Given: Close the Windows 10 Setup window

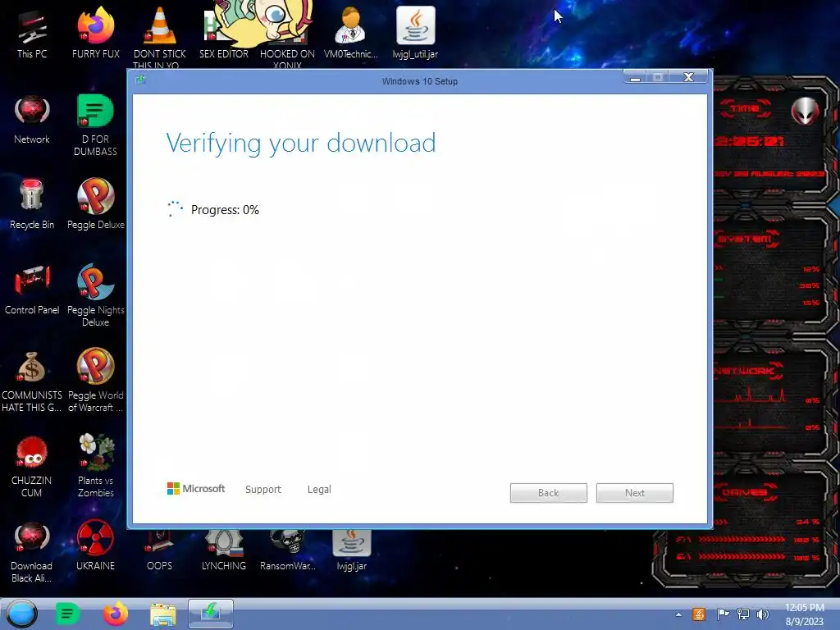Looking at the screenshot, I should point(689,77).
